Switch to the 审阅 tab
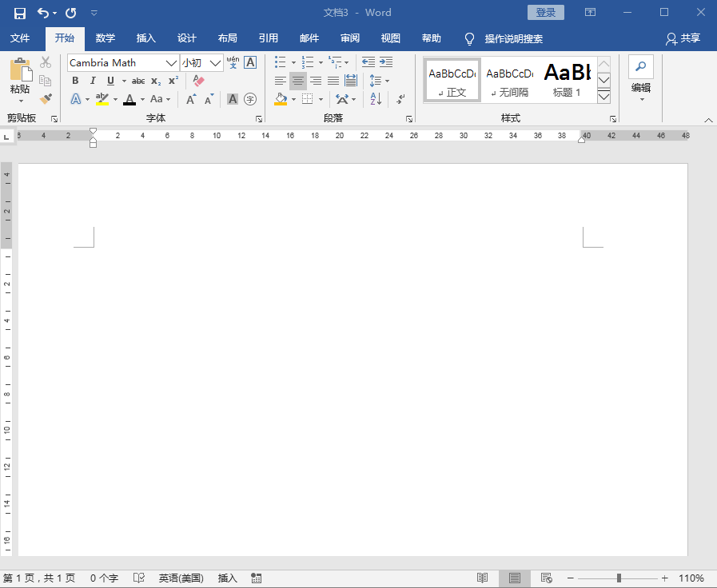The height and width of the screenshot is (588, 717). click(x=350, y=38)
